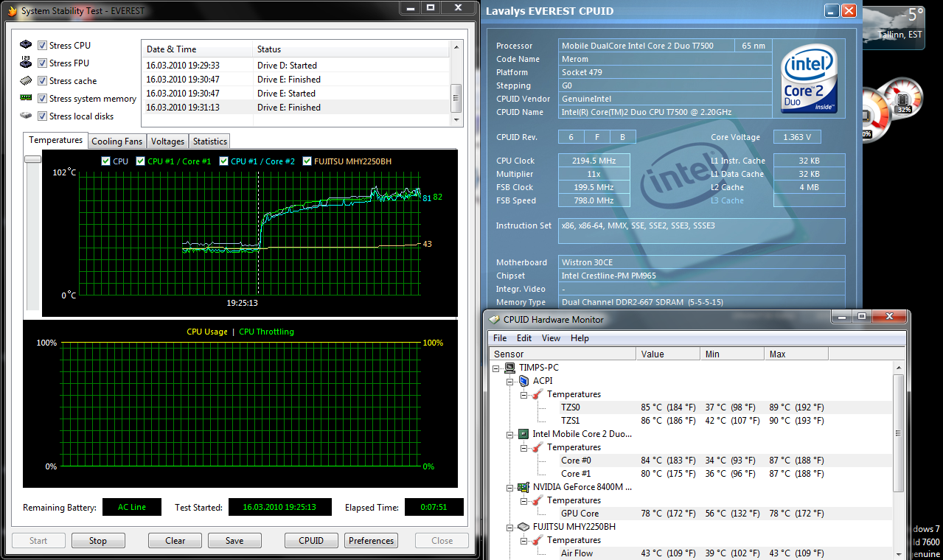Uncheck the Stress CPU checkbox
This screenshot has height=560, width=943.
(x=43, y=45)
